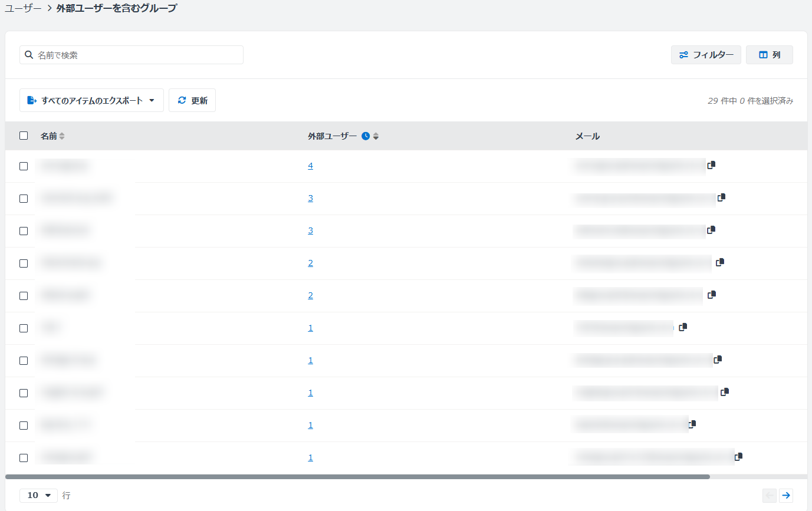Sort by 名前 using its sort arrows

pos(62,136)
